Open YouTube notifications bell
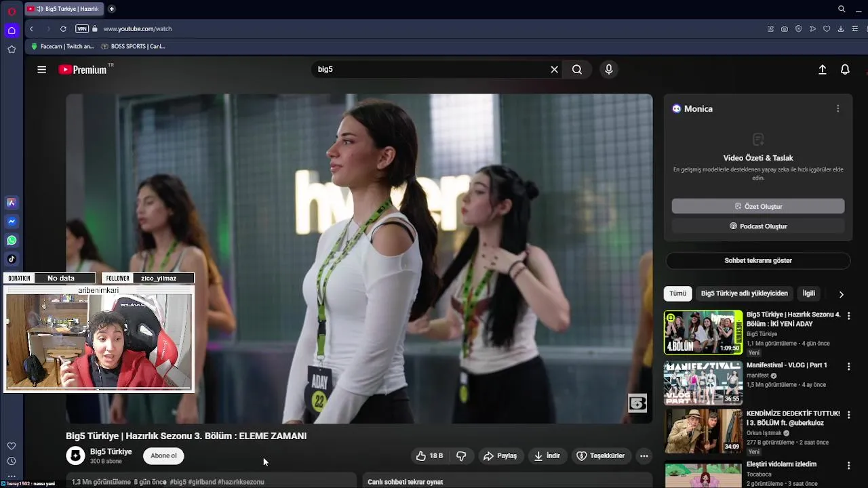Image resolution: width=868 pixels, height=488 pixels. pyautogui.click(x=845, y=69)
